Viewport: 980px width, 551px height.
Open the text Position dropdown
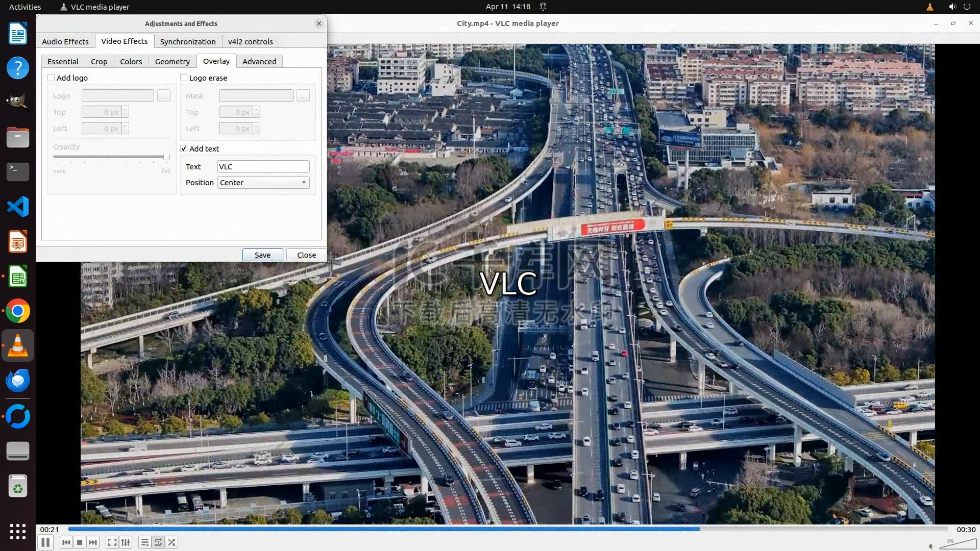click(263, 183)
